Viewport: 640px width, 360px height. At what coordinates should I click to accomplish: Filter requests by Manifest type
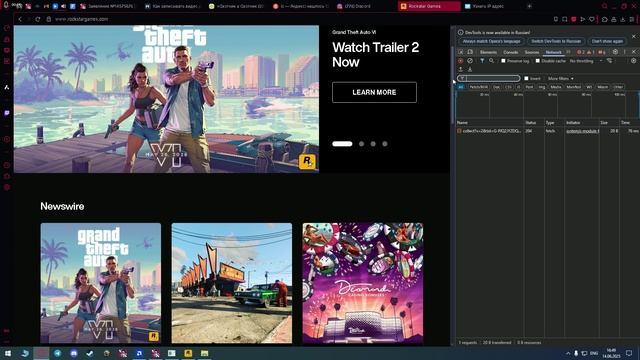tap(573, 87)
